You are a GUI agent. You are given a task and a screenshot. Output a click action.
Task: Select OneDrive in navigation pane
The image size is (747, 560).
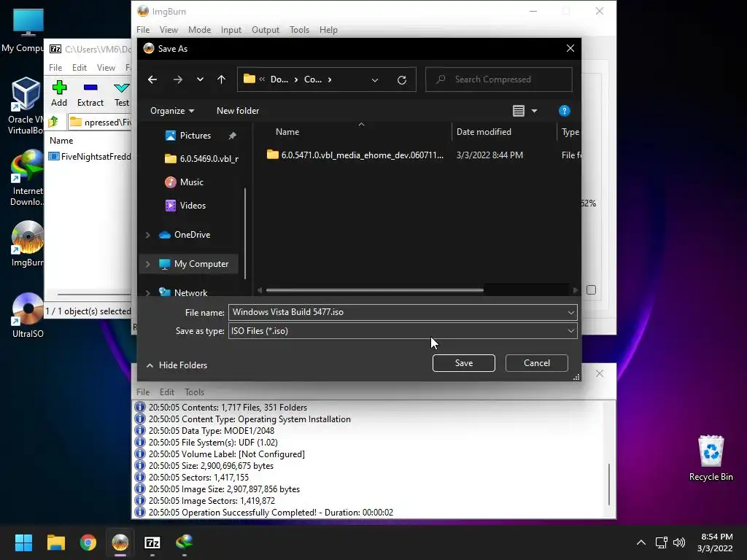tap(192, 235)
